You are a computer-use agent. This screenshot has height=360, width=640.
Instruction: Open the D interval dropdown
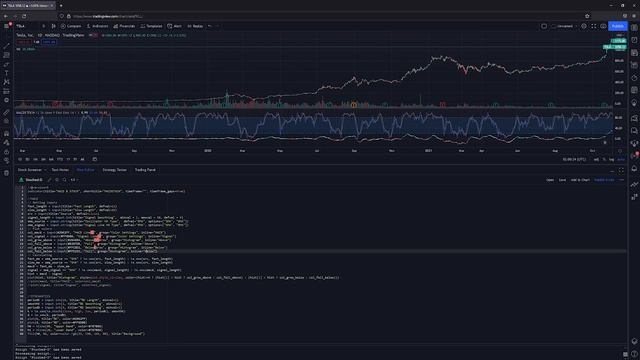(44, 26)
